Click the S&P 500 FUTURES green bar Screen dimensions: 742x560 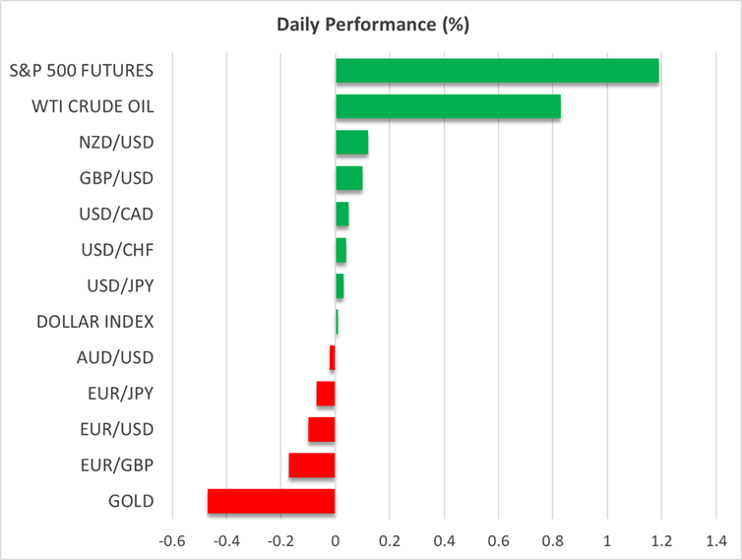[497, 71]
